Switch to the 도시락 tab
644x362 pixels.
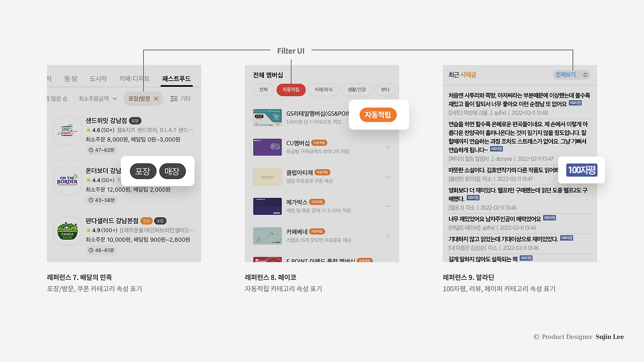coord(98,79)
